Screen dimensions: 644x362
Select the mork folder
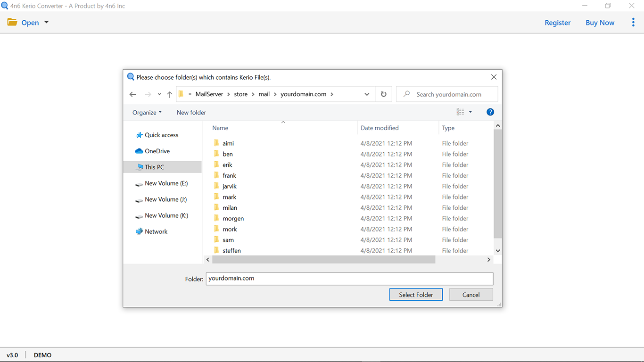pyautogui.click(x=230, y=229)
